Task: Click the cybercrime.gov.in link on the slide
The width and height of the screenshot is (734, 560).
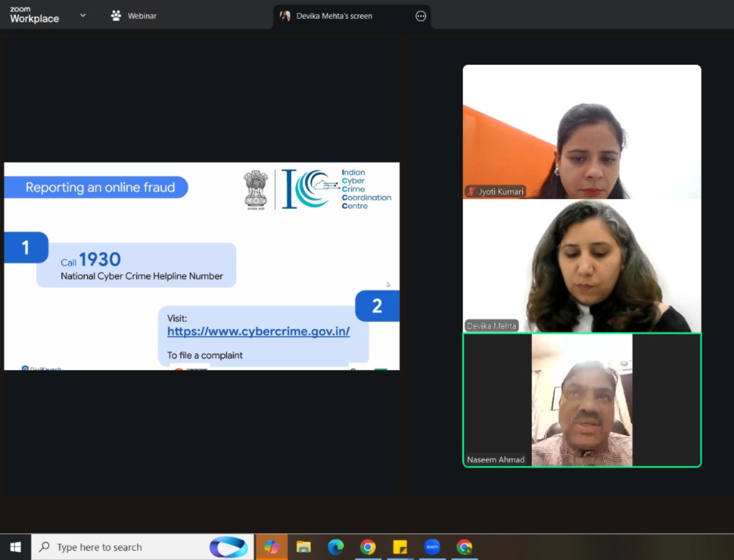Action: [258, 332]
